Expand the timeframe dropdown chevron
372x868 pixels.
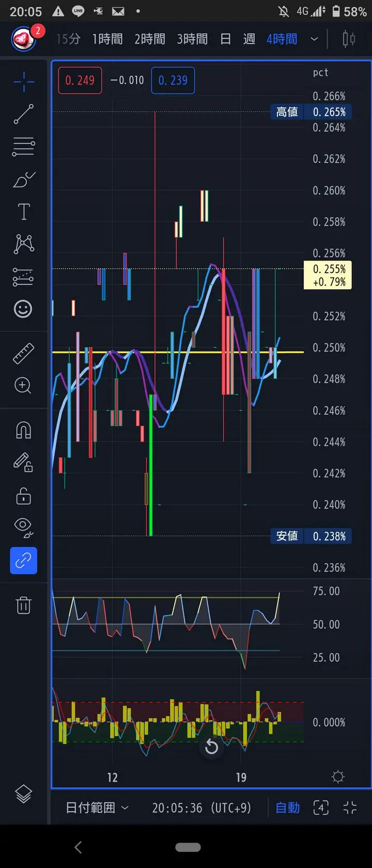(314, 39)
